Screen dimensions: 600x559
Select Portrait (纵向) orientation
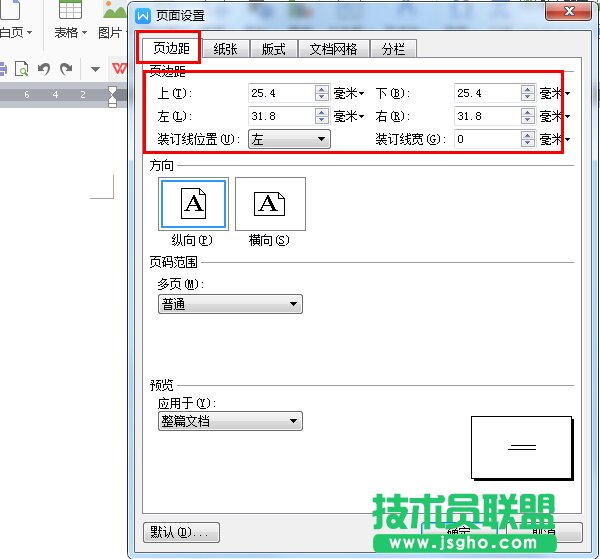click(193, 205)
